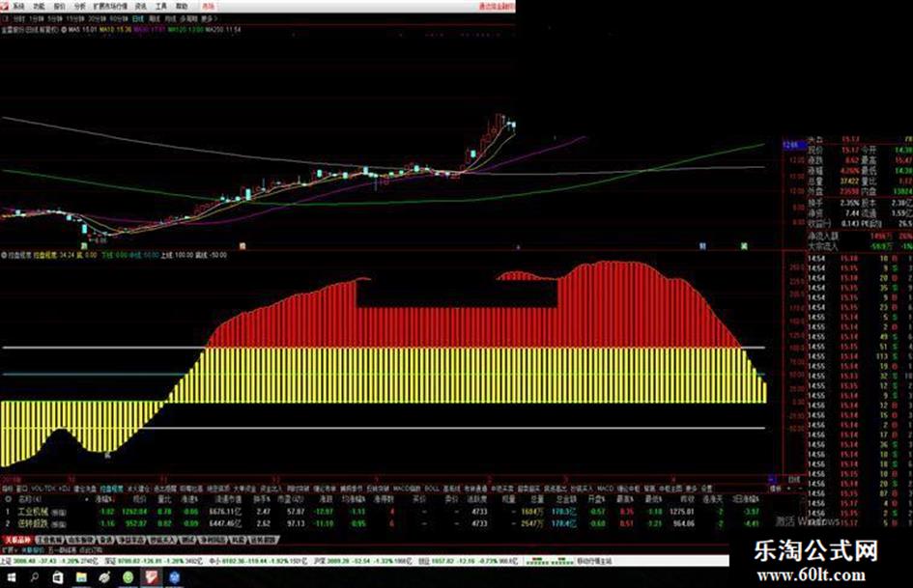This screenshot has height=588, width=913.
Task: Select the 月线 monthly period
Action: pos(169,18)
